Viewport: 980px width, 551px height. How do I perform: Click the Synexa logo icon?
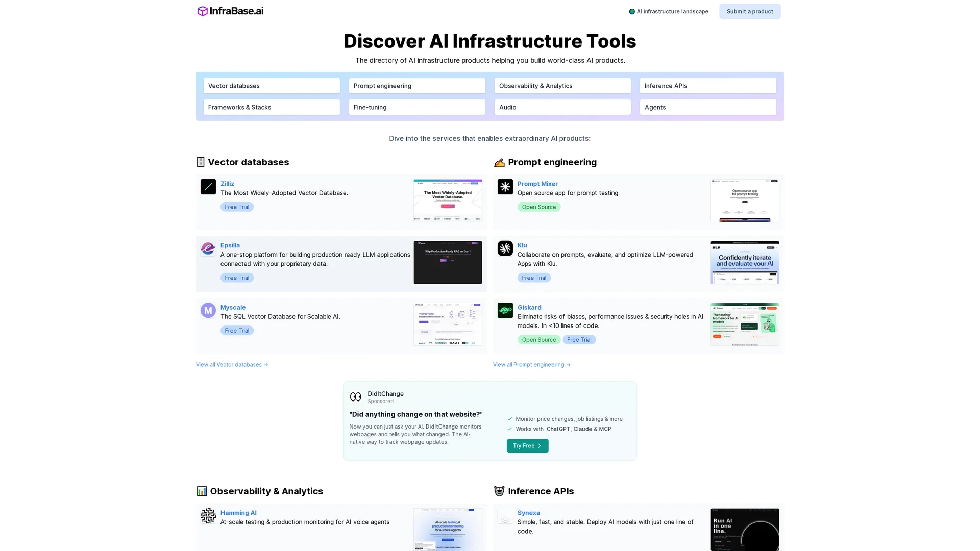click(x=505, y=516)
